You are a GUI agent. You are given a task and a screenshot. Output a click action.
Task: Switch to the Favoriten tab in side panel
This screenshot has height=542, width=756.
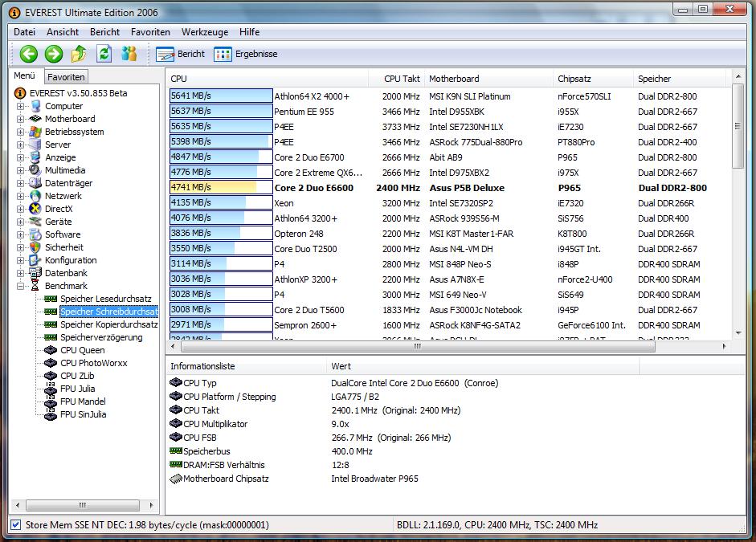click(x=66, y=76)
